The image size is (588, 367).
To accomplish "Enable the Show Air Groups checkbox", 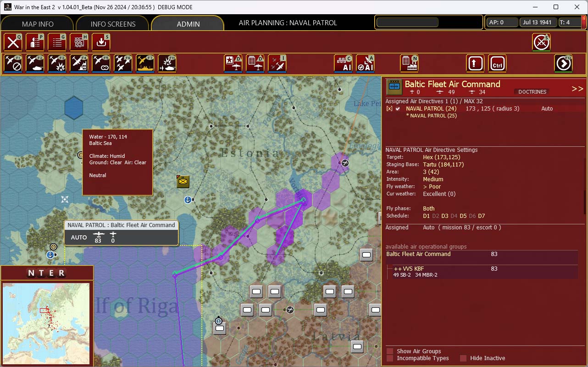I will [x=390, y=351].
